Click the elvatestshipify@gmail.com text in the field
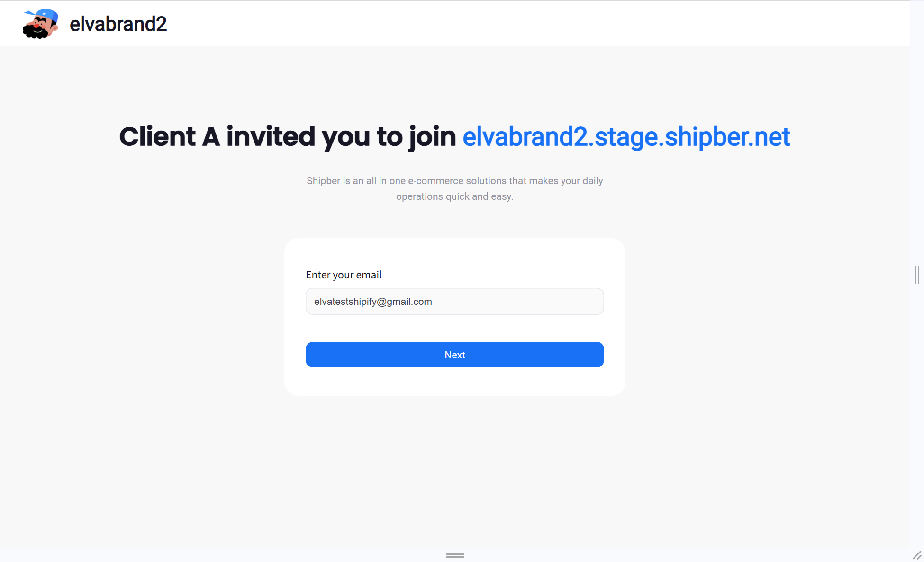924x562 pixels. (x=373, y=302)
